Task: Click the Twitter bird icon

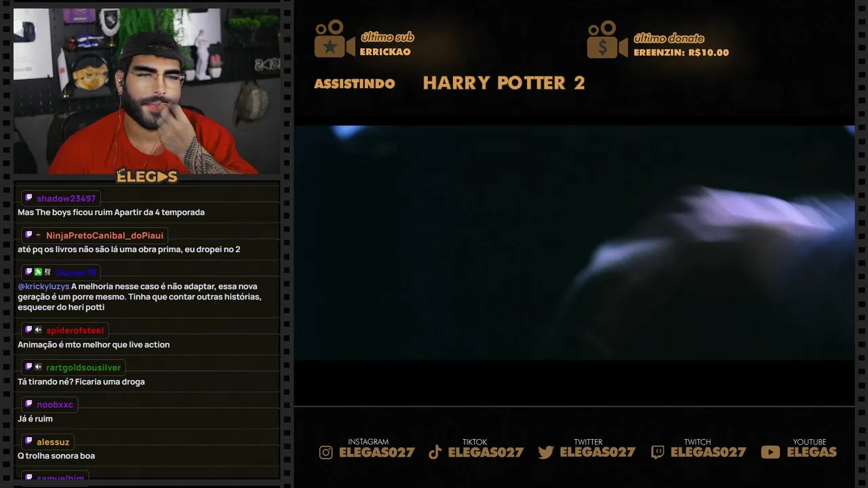Action: (x=546, y=453)
